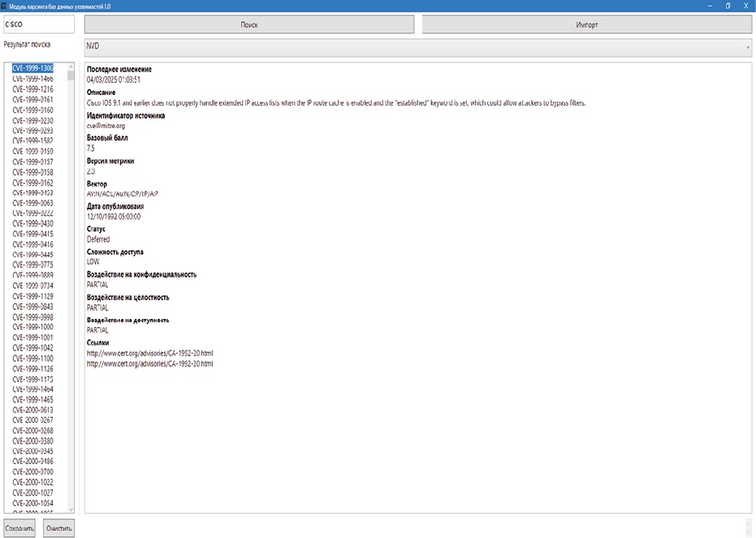Viewport: 756px width, 538px height.
Task: Open the NVD source dropdown
Action: click(x=418, y=47)
